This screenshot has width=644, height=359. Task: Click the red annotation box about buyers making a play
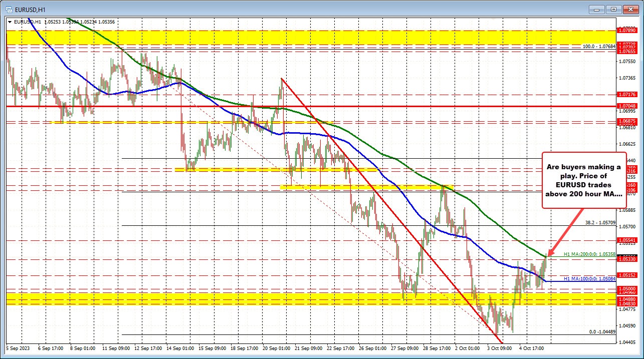tap(584, 180)
